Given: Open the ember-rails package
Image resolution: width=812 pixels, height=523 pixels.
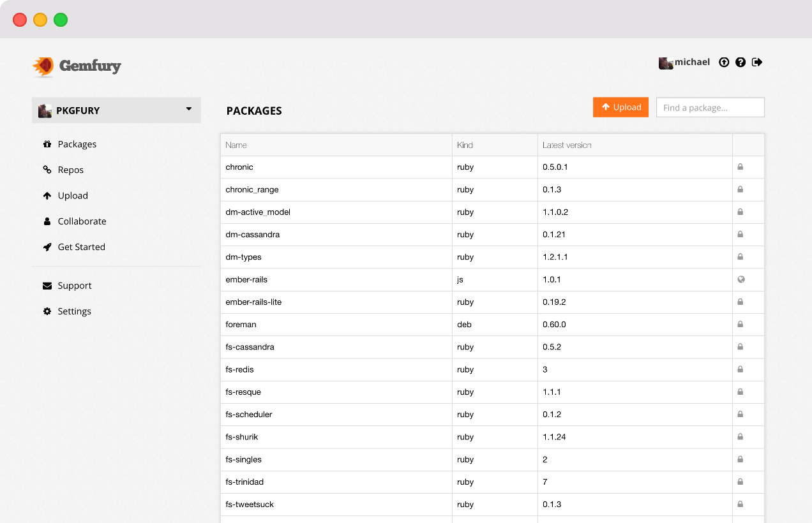Looking at the screenshot, I should (x=246, y=279).
